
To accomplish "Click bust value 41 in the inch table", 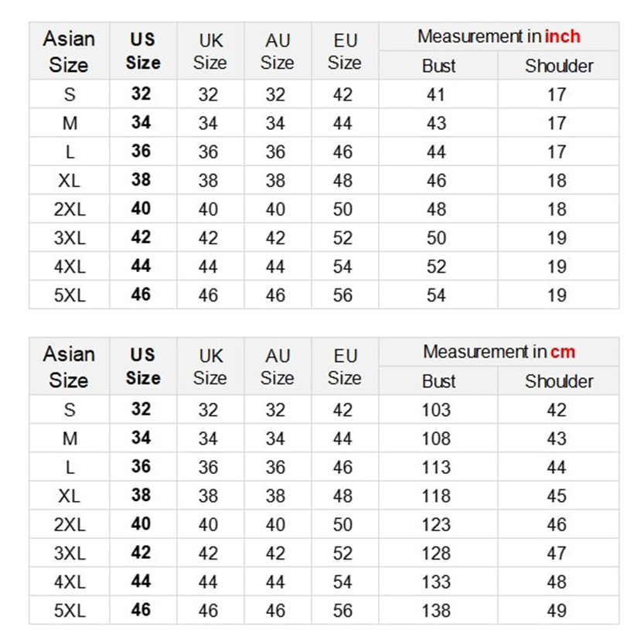I will coord(436,94).
